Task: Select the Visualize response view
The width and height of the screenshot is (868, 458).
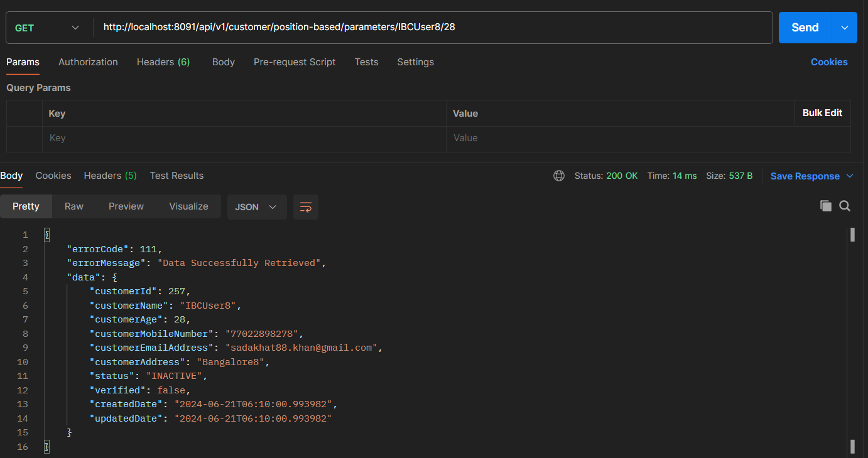Action: (x=188, y=206)
